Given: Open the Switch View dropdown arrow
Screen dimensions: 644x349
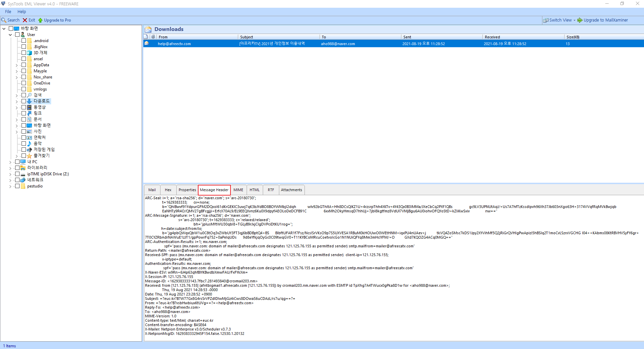Looking at the screenshot, I should point(574,20).
